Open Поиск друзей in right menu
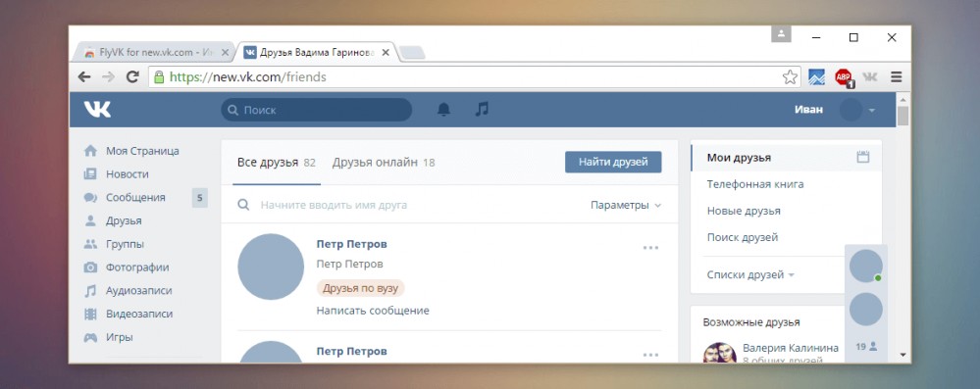The image size is (980, 389). [x=743, y=237]
